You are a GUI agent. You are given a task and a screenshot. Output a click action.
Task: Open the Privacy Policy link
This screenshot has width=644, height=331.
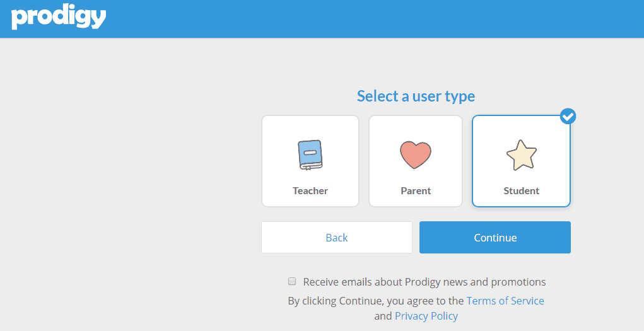click(426, 316)
